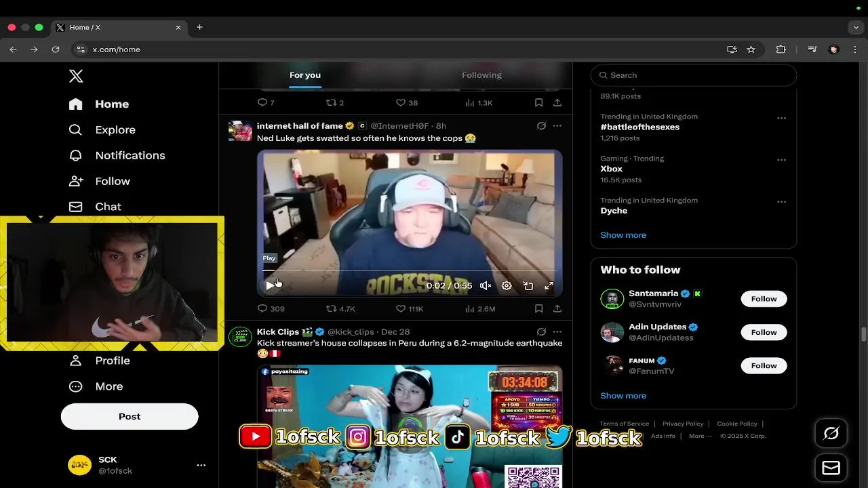The image size is (868, 488).
Task: Open a new browser tab
Action: click(x=199, y=27)
